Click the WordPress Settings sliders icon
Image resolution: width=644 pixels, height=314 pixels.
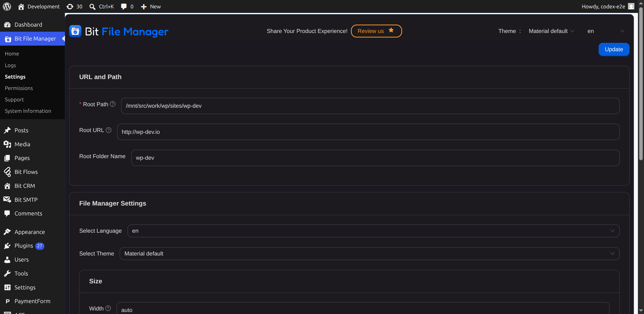(x=7, y=287)
